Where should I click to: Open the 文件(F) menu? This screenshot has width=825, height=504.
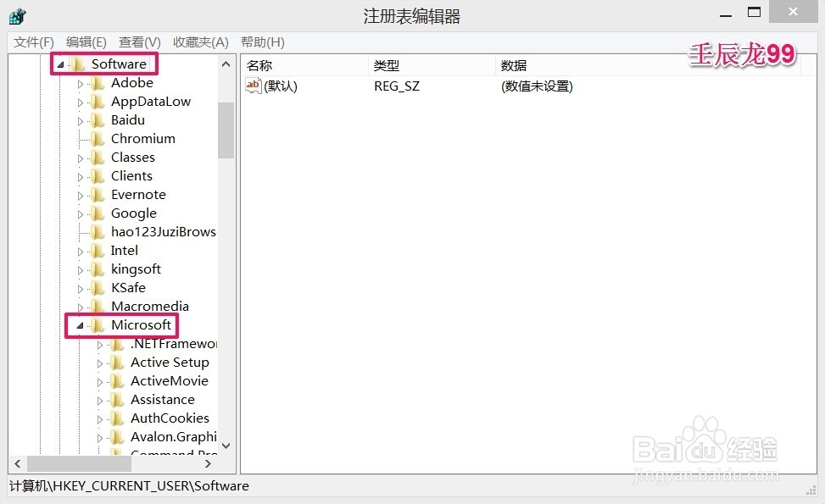click(x=34, y=42)
